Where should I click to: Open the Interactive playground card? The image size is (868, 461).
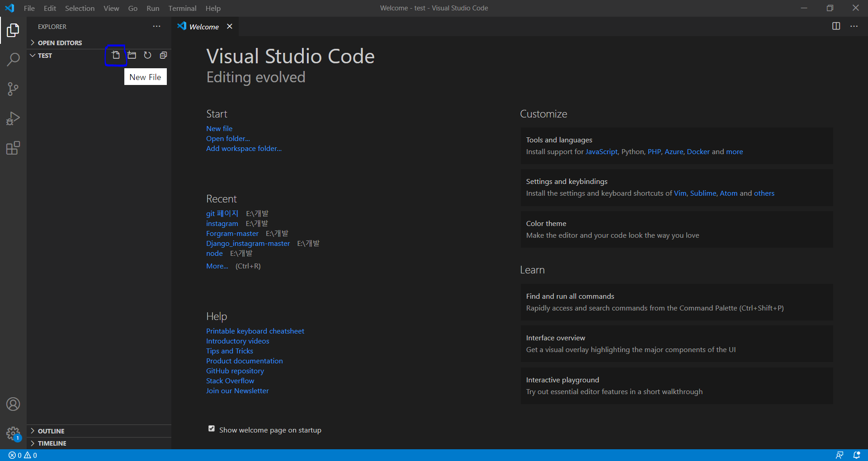pos(676,386)
